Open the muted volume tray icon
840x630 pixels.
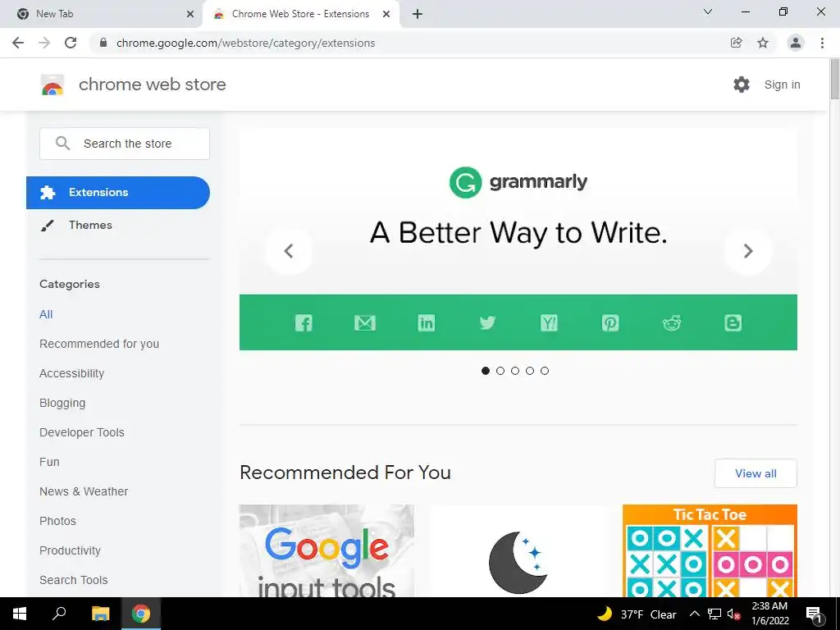[x=733, y=614]
